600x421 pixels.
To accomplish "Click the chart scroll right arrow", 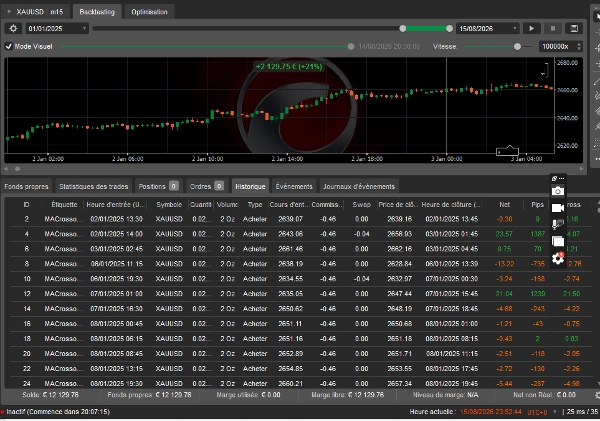I will point(581,168).
